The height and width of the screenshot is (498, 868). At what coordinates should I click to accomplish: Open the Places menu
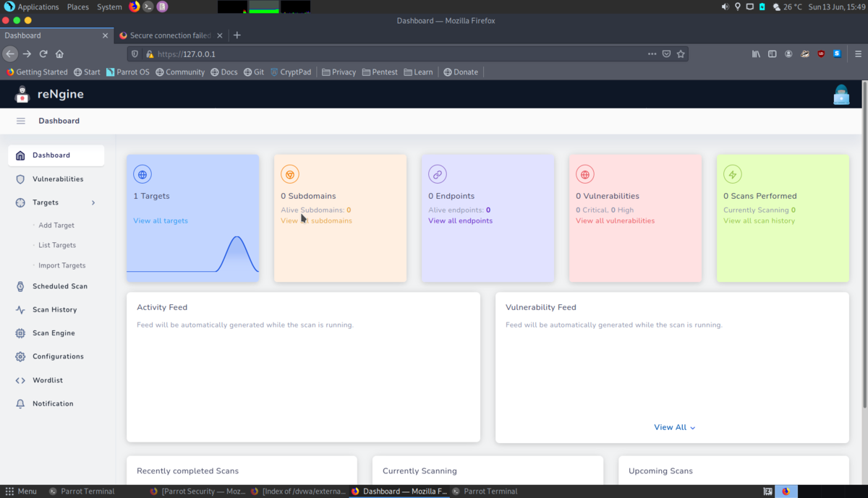point(77,7)
